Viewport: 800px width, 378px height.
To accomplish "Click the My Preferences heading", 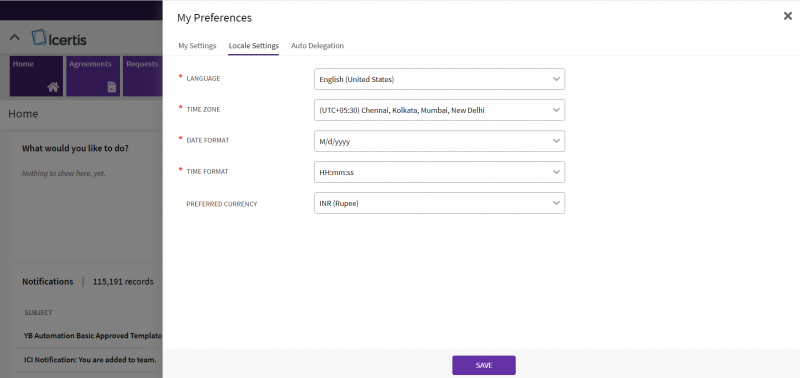I will (x=214, y=18).
